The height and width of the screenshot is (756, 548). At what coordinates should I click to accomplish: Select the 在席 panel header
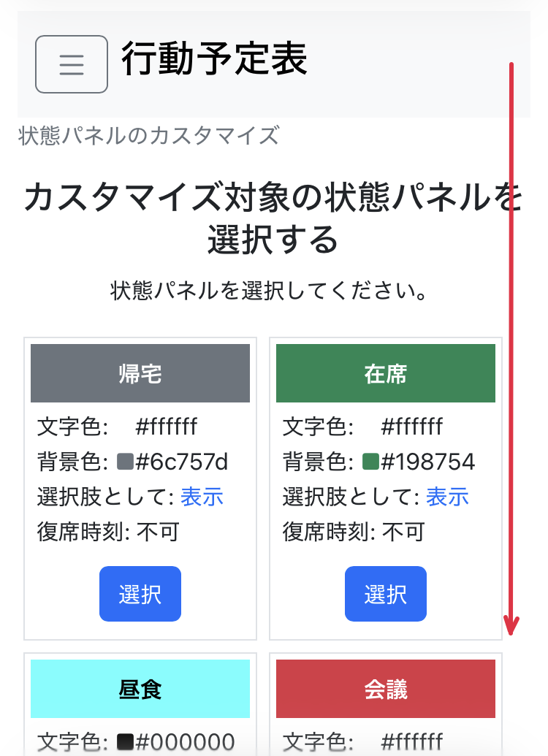pyautogui.click(x=386, y=373)
